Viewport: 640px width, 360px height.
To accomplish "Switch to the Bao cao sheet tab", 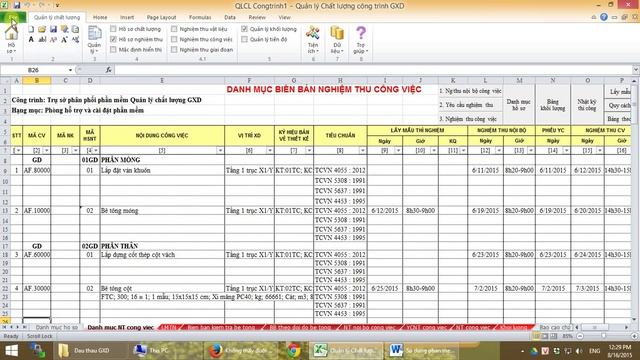I will [x=554, y=327].
